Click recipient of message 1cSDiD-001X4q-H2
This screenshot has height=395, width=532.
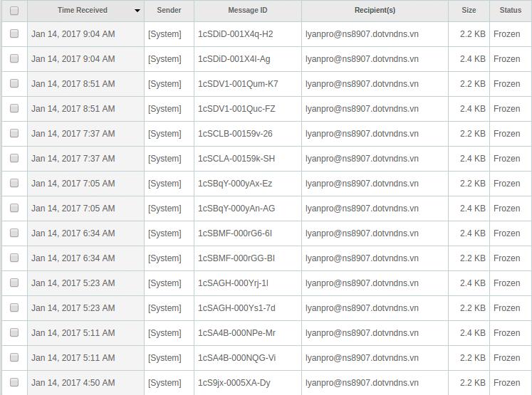click(x=362, y=34)
